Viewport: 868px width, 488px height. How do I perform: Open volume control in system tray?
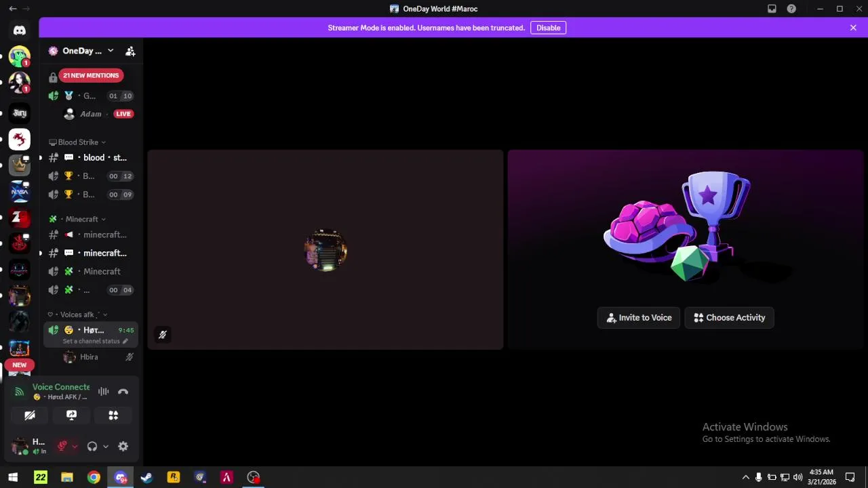point(797,477)
